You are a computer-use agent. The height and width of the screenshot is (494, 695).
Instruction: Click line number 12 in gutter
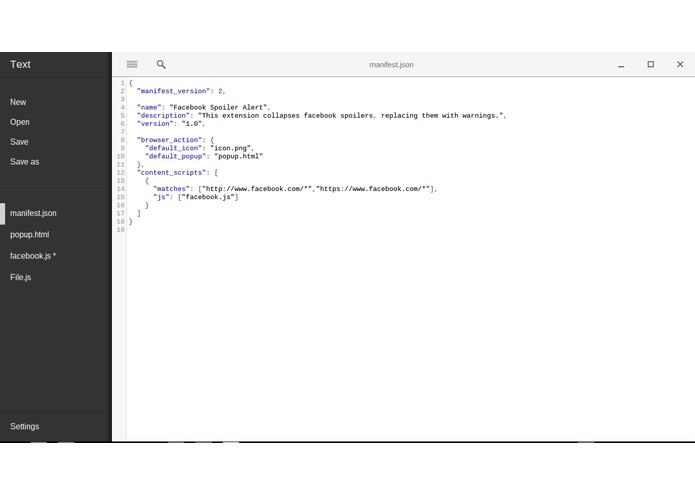coord(121,172)
